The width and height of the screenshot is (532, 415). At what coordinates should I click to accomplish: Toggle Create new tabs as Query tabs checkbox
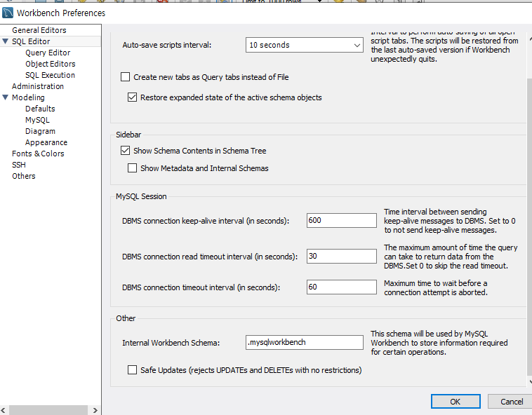[x=125, y=77]
